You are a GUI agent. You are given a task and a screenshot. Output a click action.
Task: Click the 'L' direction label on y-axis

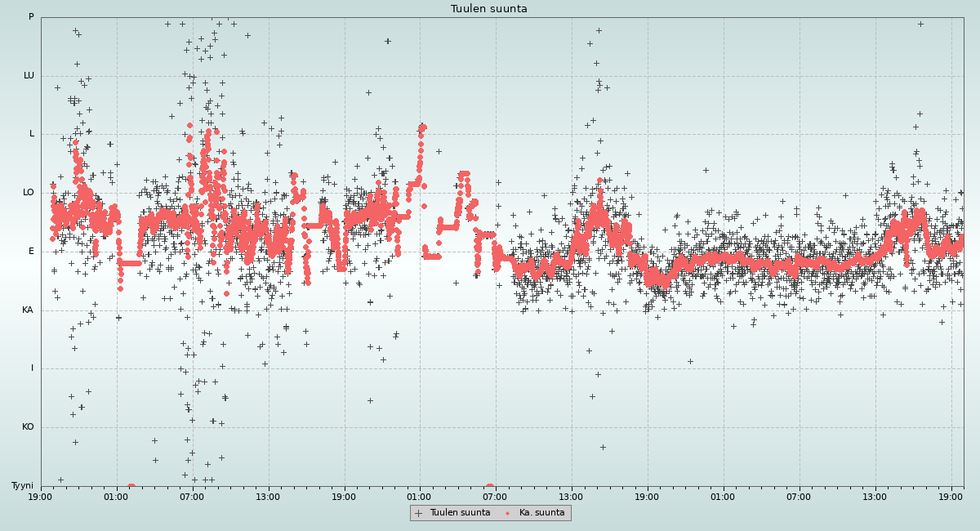[32, 134]
